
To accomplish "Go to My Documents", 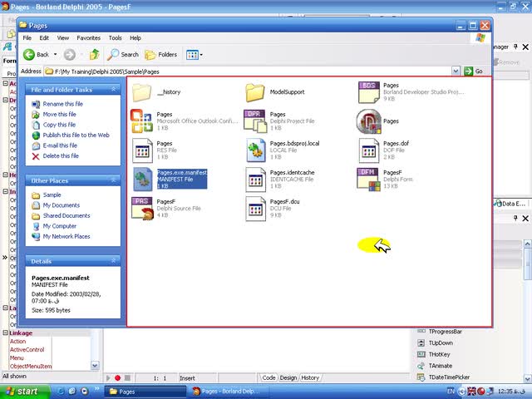I will (61, 205).
